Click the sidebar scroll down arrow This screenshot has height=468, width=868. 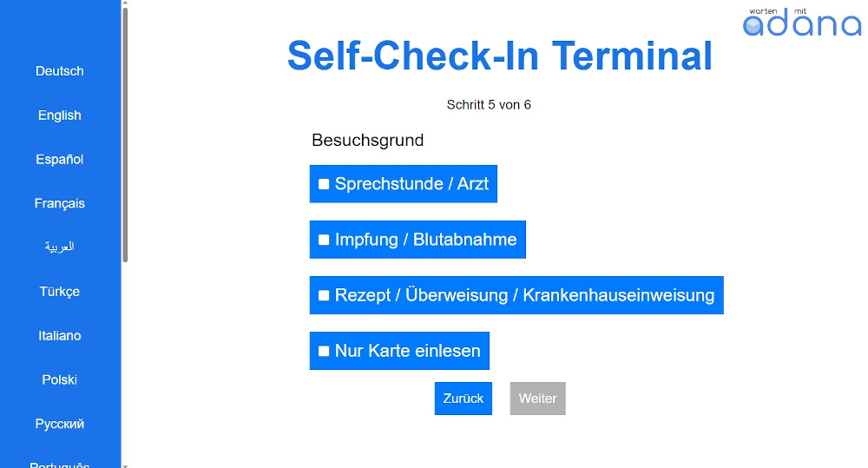pos(125,465)
